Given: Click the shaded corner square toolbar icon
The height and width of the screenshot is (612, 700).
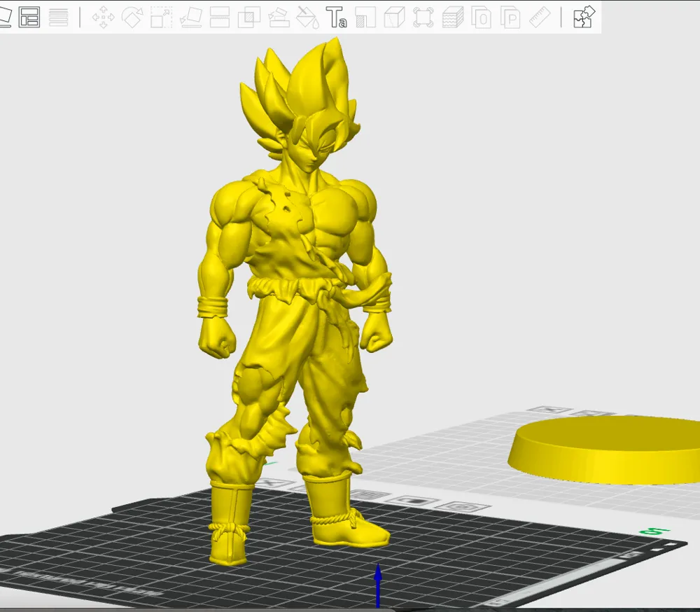Looking at the screenshot, I should tap(365, 18).
